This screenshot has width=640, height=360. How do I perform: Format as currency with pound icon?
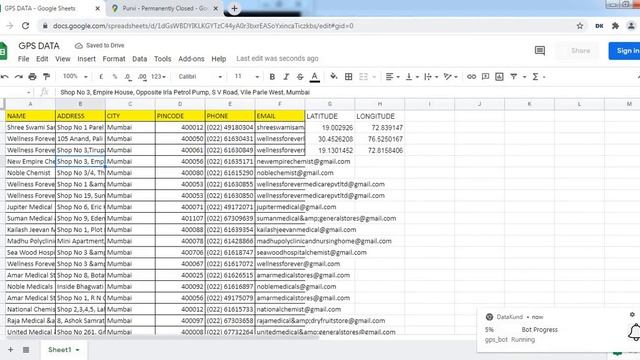(101, 77)
